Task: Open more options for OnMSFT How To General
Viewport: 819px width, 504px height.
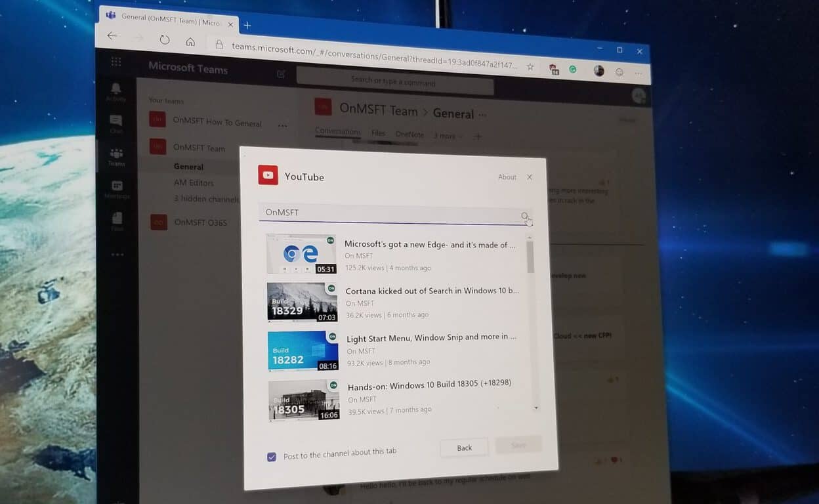Action: 282,125
